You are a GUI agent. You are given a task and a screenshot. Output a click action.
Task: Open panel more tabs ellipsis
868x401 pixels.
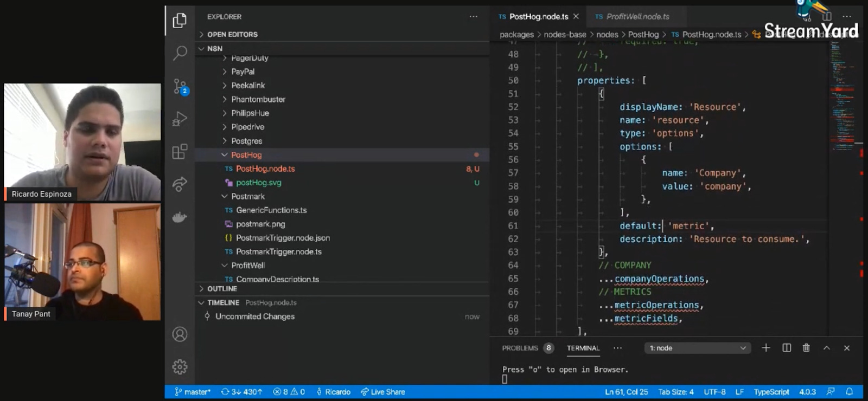pos(617,348)
